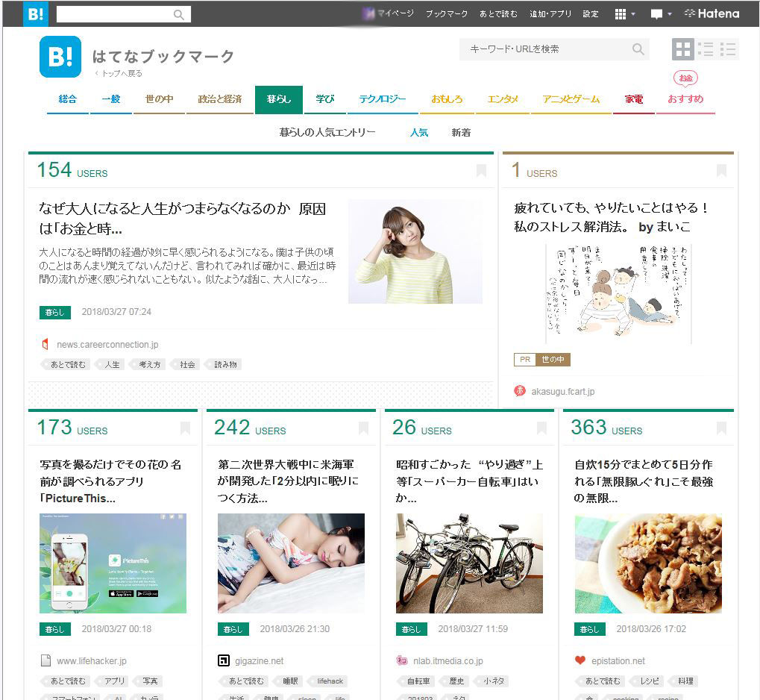Bookmark the 154 users article
Image resolution: width=760 pixels, height=700 pixels.
[x=481, y=170]
